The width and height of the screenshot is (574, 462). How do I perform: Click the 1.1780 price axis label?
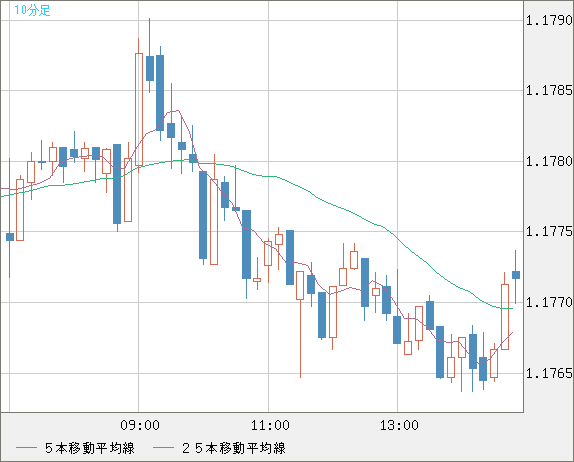pyautogui.click(x=549, y=161)
